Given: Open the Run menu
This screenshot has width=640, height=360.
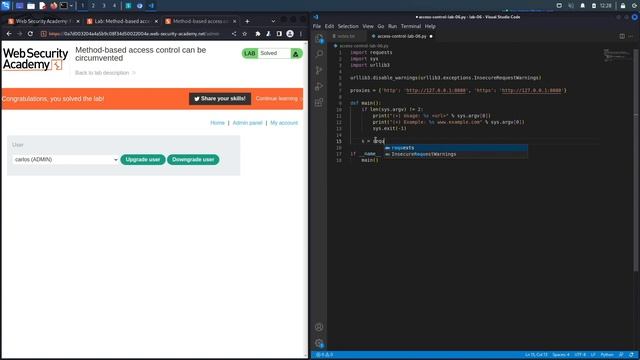Looking at the screenshot, I should coord(392,26).
